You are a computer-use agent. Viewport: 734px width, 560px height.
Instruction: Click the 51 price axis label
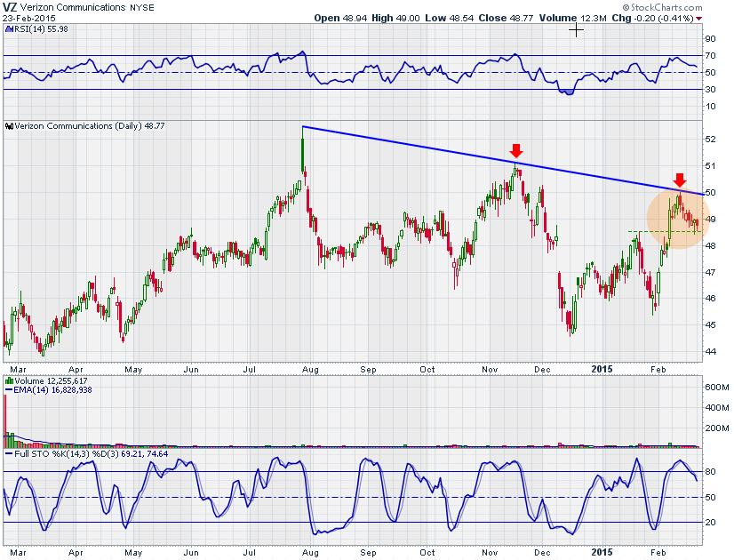click(x=711, y=165)
